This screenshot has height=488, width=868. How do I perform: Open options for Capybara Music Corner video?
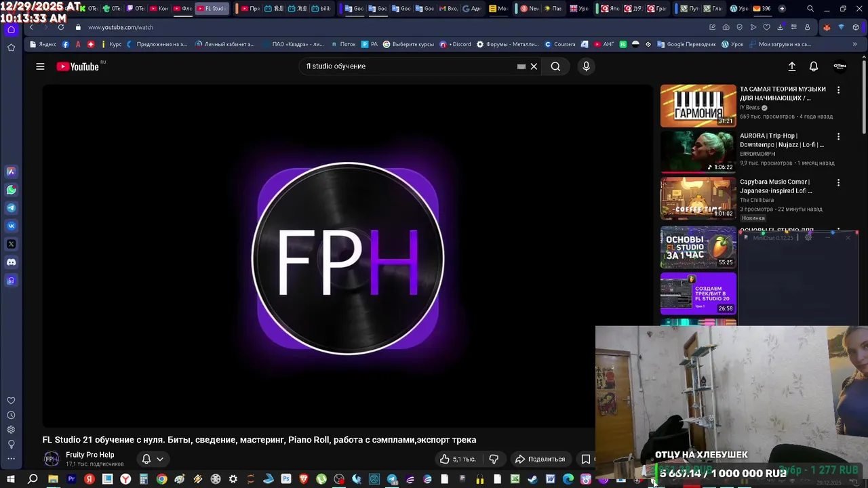pos(838,182)
